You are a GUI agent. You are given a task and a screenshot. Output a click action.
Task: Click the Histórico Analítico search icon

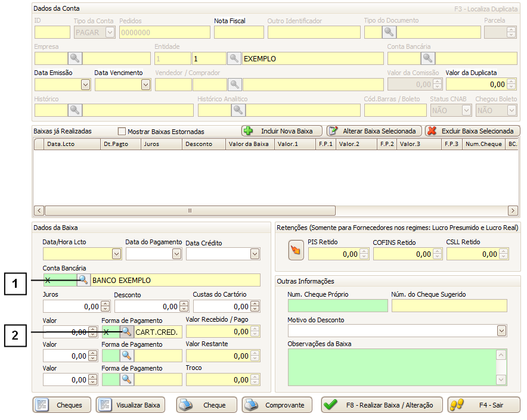(x=238, y=110)
